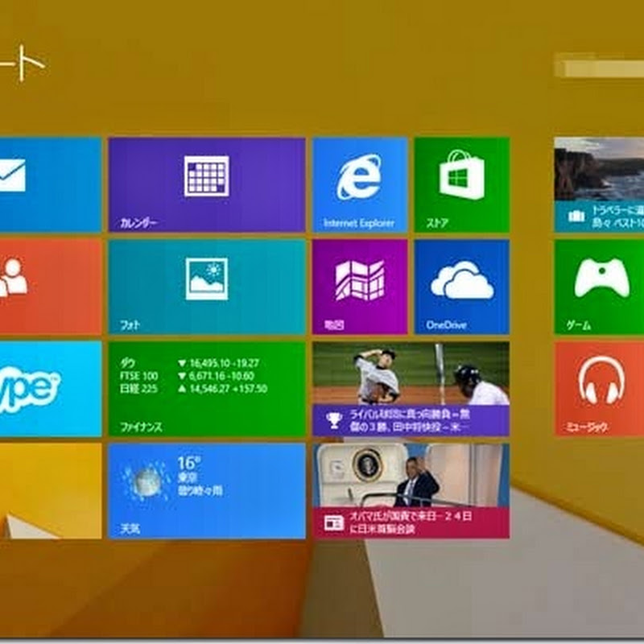Open the Sports tile with baseball pitcher photo
Image resolution: width=644 pixels, height=644 pixels.
[411, 389]
